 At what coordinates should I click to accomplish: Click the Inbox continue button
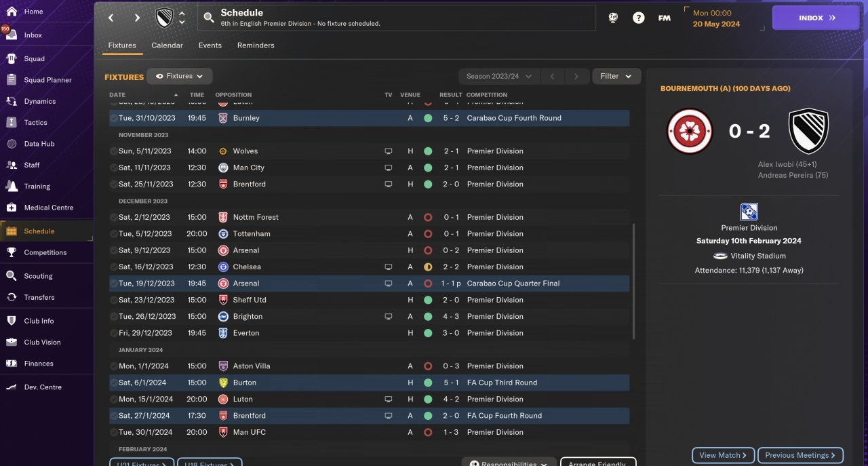tap(815, 18)
